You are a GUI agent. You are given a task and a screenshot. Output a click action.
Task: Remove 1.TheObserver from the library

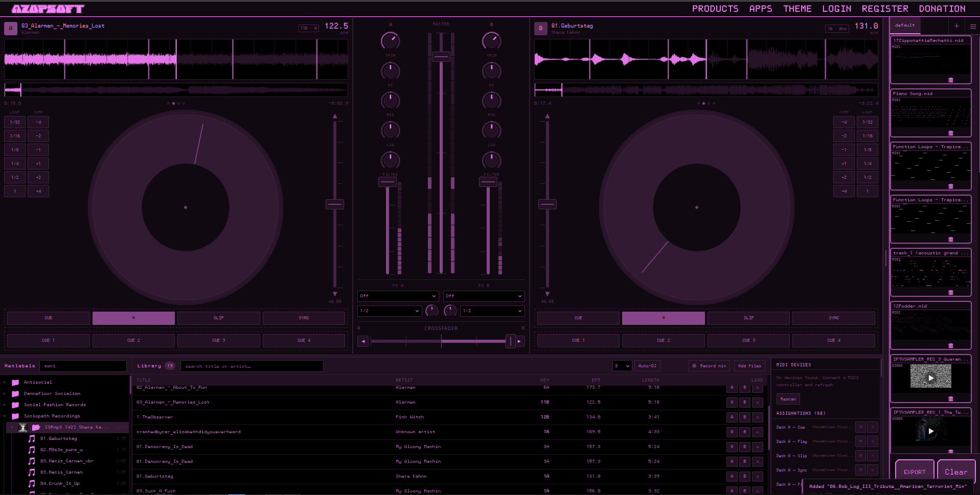tap(758, 417)
